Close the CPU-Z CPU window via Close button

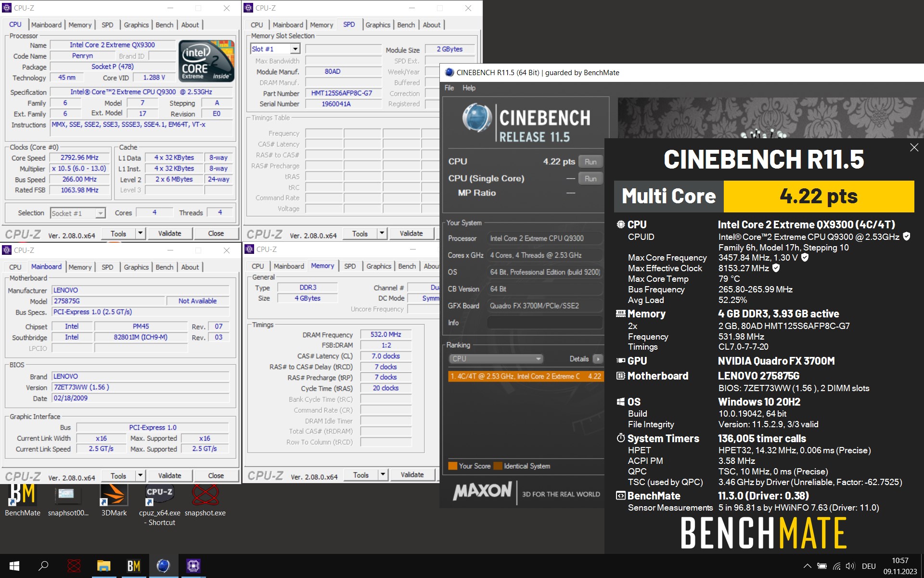pyautogui.click(x=216, y=233)
